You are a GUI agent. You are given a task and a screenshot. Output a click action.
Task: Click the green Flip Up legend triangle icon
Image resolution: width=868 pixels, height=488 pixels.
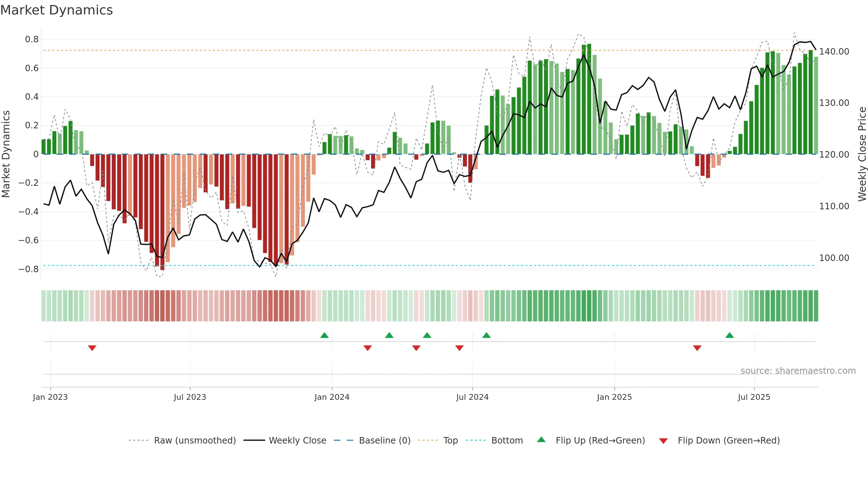click(x=541, y=440)
